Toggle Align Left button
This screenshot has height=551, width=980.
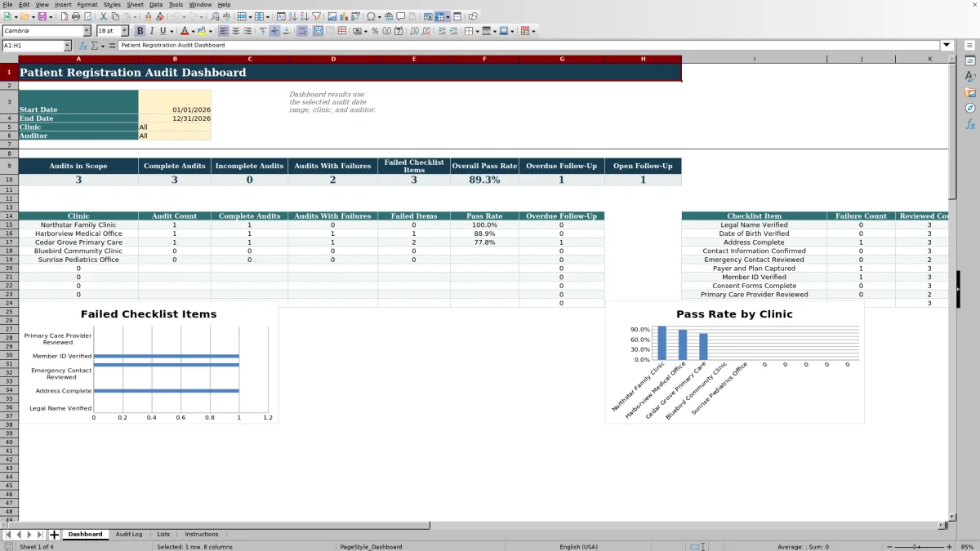click(x=223, y=31)
